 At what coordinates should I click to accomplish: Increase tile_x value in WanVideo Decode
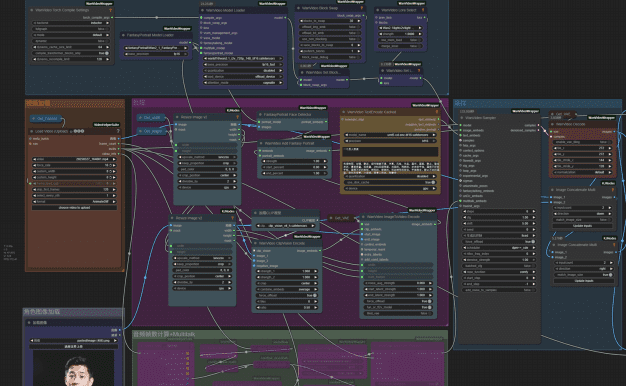[609, 148]
